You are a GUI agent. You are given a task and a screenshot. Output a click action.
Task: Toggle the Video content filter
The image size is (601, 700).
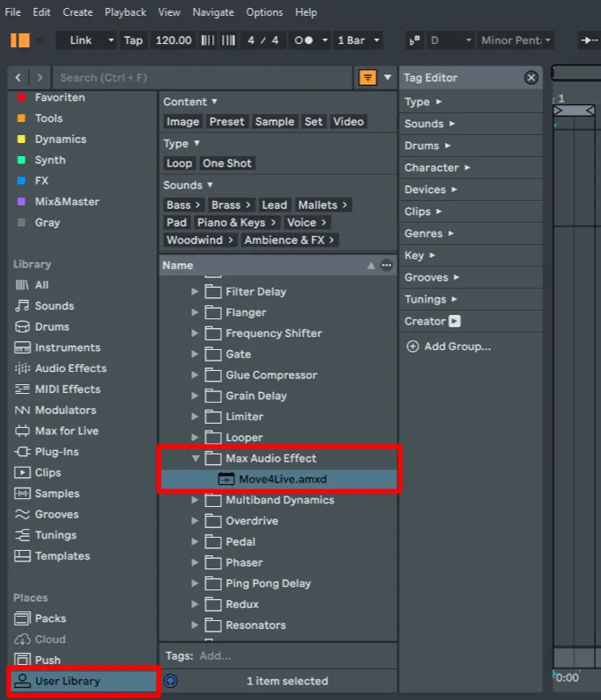click(x=348, y=121)
